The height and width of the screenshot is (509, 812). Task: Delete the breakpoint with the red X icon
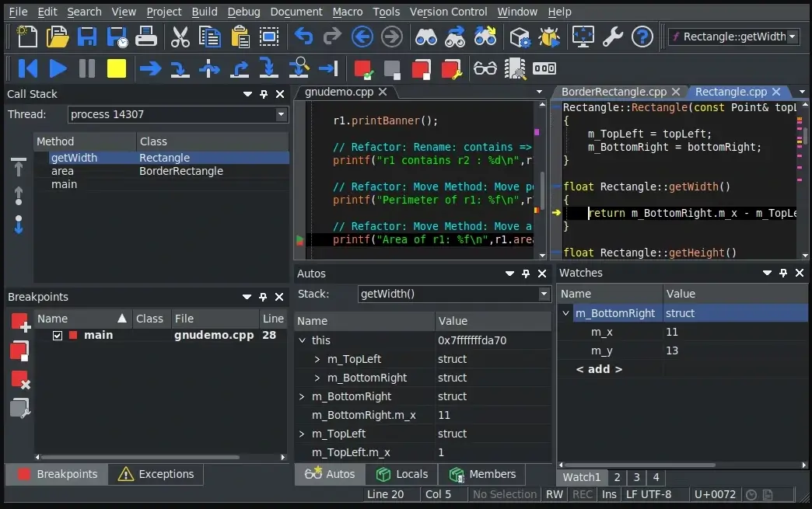21,380
